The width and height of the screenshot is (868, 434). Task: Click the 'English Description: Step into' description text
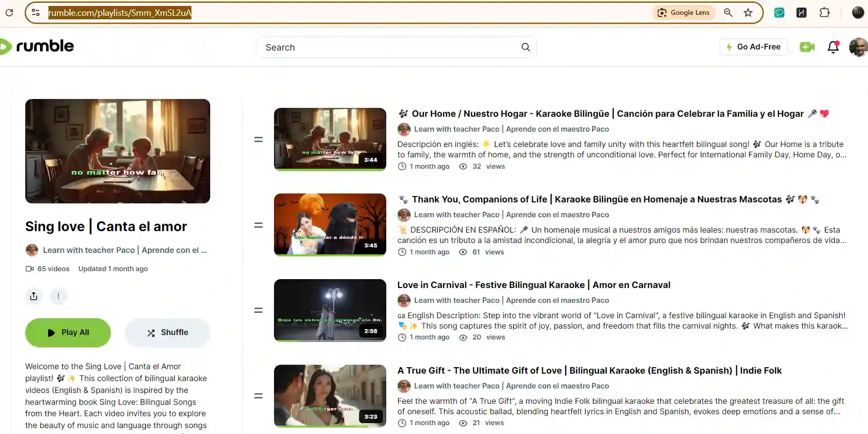coord(623,321)
